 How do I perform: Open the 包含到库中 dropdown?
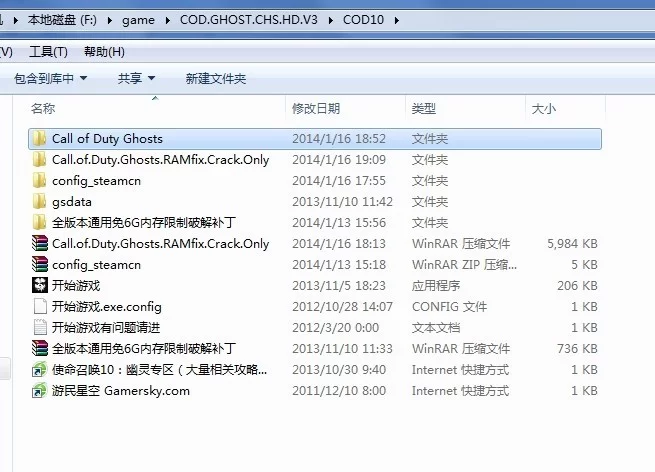point(51,79)
